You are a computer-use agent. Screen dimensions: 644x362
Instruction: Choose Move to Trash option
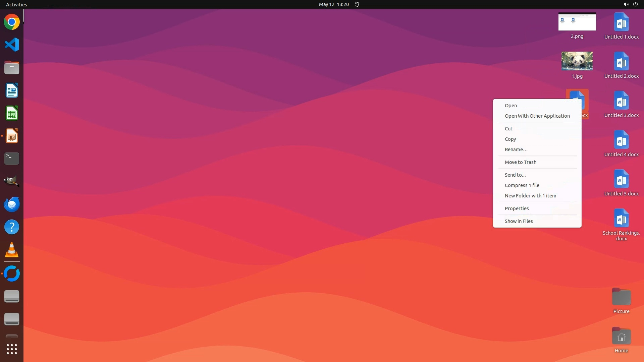coord(520,162)
